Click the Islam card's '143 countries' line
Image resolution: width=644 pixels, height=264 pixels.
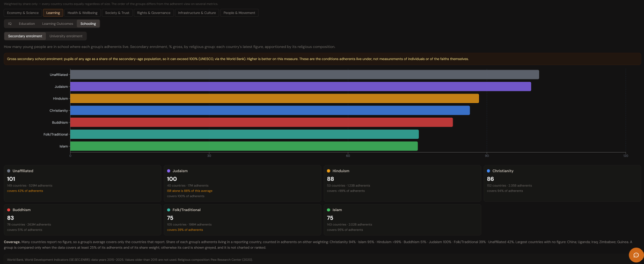[349, 224]
